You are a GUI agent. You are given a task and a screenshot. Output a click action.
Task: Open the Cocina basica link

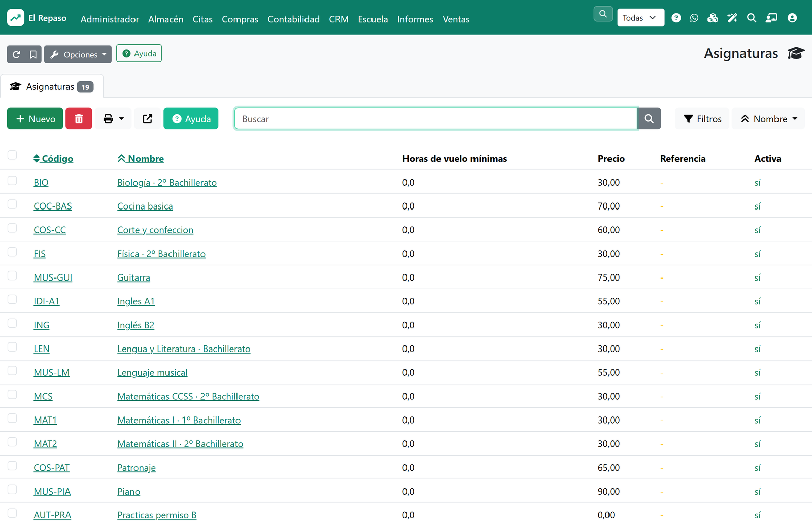click(x=145, y=206)
